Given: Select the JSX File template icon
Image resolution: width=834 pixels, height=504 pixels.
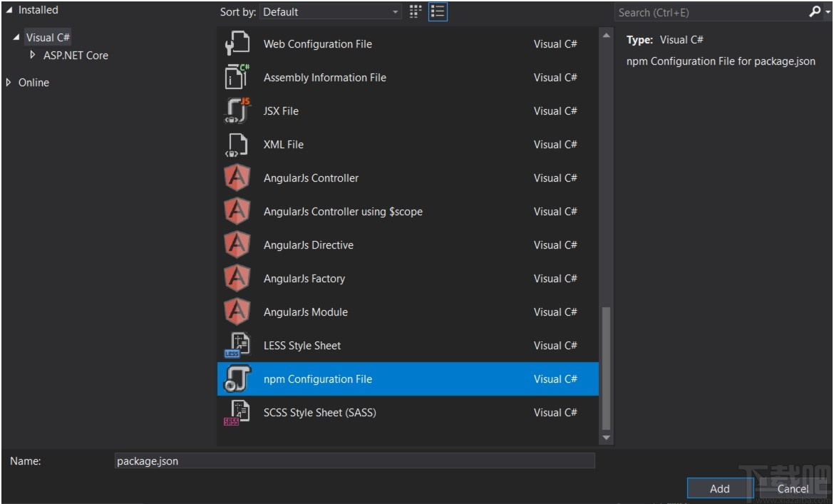Looking at the screenshot, I should coord(236,110).
